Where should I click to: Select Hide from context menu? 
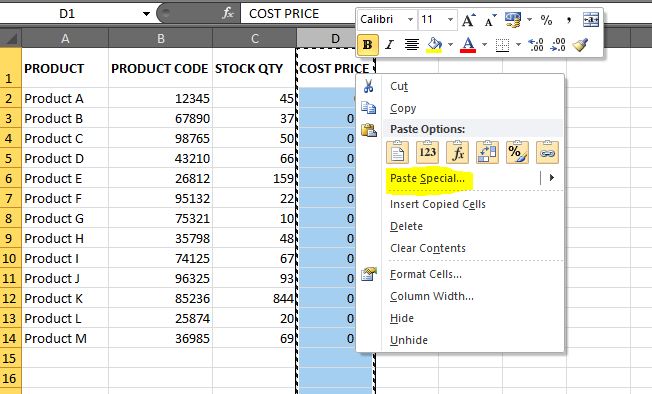460,318
